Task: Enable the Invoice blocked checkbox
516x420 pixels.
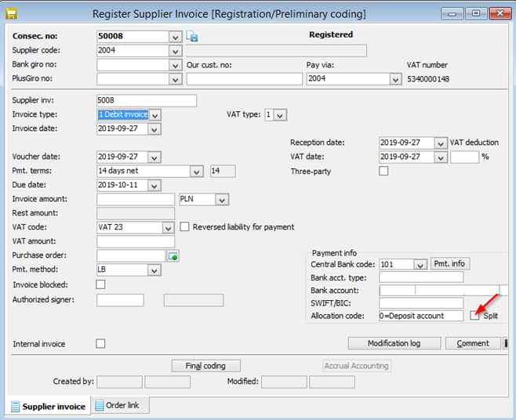Action: [100, 284]
